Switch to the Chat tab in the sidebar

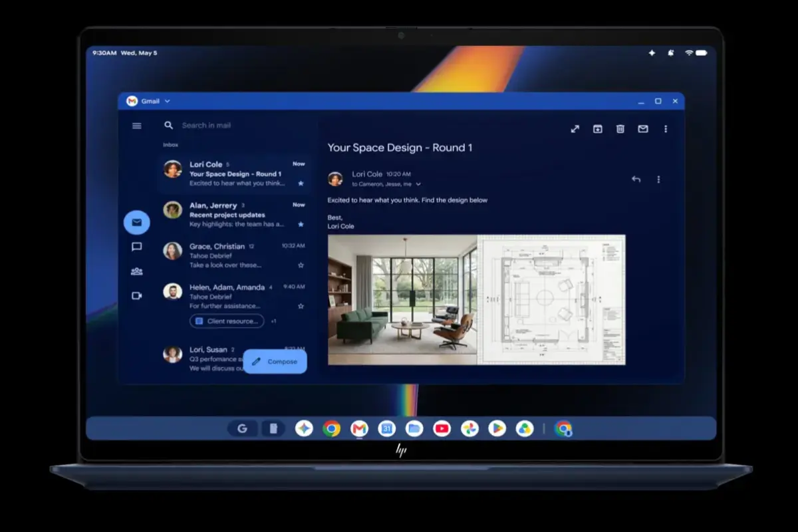(x=137, y=247)
